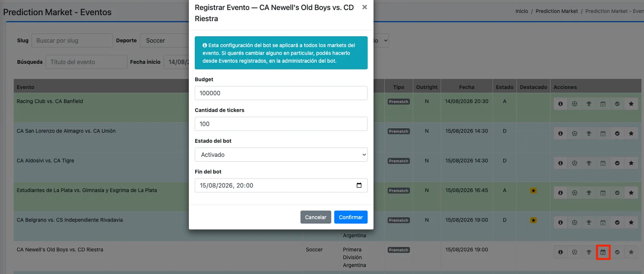Image resolution: width=644 pixels, height=274 pixels.
Task: Click trophy icon in Racing Club row
Action: coord(589,104)
